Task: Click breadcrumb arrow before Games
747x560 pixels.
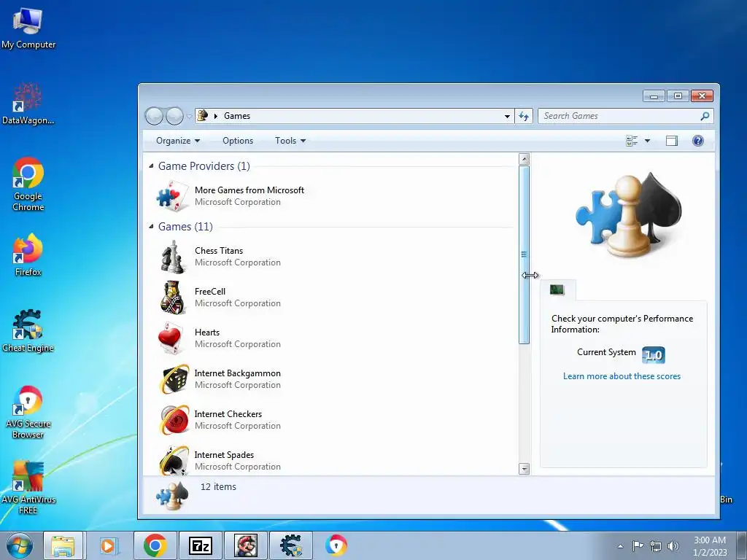Action: 216,116
